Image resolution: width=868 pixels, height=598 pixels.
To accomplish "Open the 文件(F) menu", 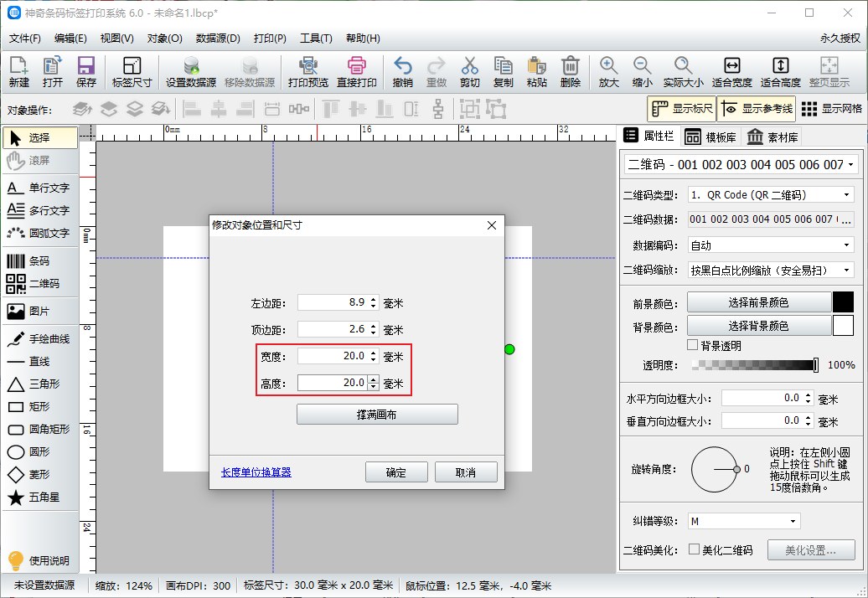I will (25, 39).
